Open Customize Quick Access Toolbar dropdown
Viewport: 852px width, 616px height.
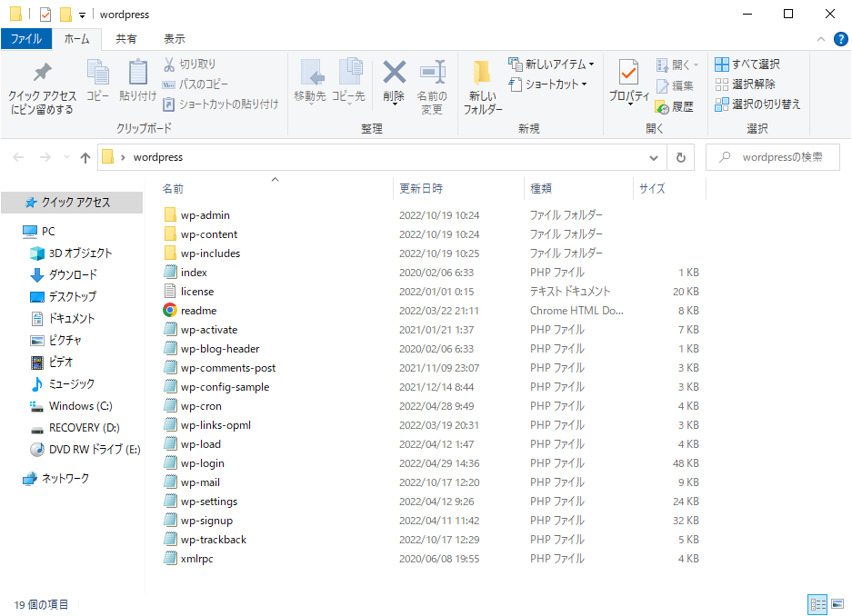click(82, 15)
